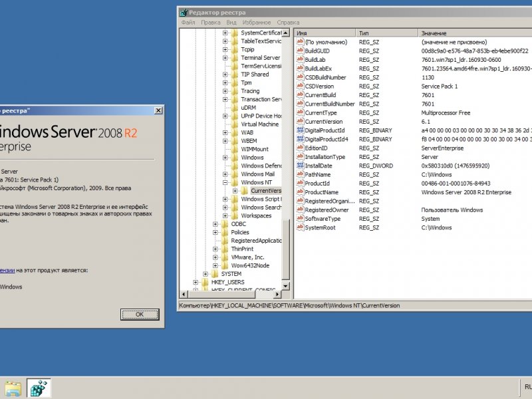Select the Windows Mail tree key
Viewport: 532px width, 399px height.
[x=258, y=174]
